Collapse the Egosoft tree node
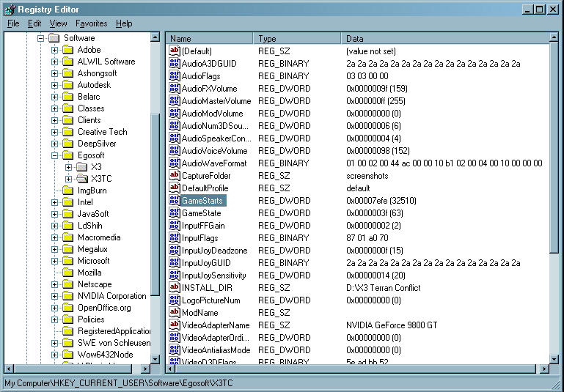Viewport: 564px width, 392px height. 55,155
